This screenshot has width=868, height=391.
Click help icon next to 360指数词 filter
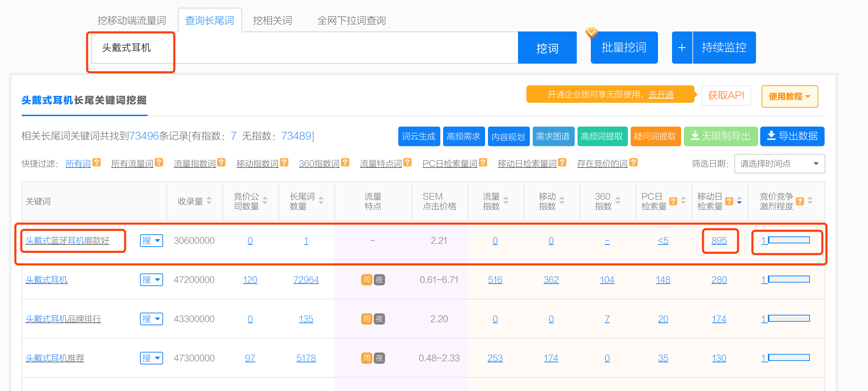coord(345,162)
